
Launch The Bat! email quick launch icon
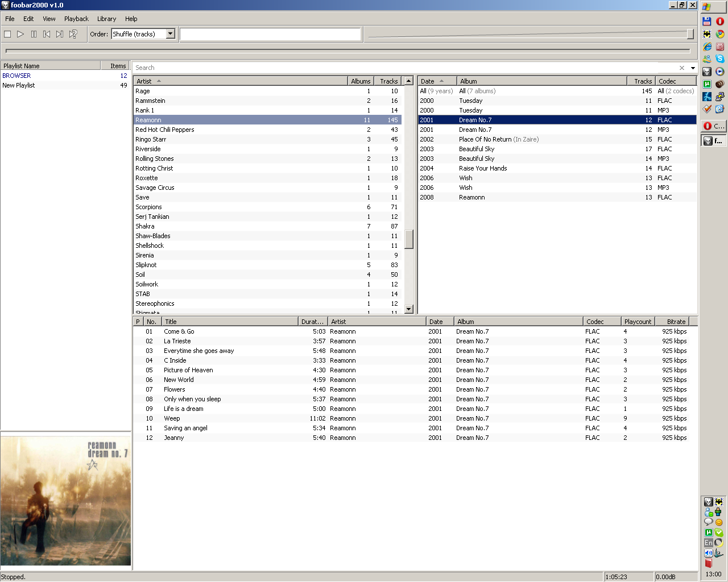tap(707, 34)
